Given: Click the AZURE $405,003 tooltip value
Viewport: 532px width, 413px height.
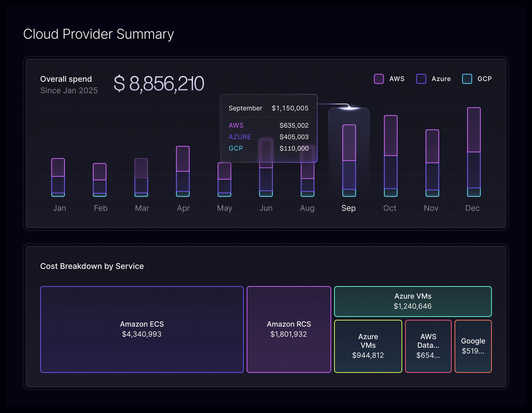Looking at the screenshot, I should (294, 137).
